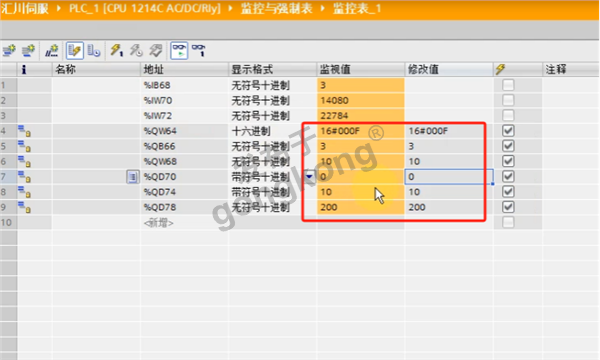Click modify status icon in %QB66 row

point(24,146)
